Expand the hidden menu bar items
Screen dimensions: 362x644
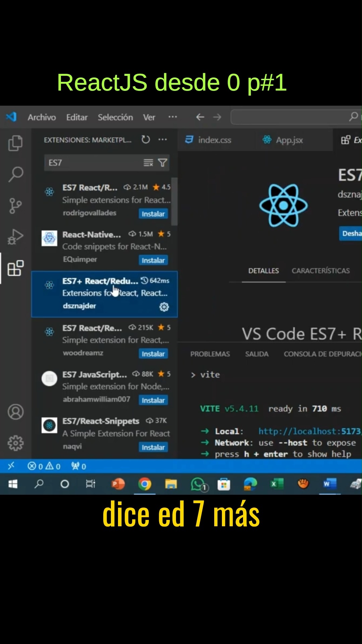click(x=173, y=117)
